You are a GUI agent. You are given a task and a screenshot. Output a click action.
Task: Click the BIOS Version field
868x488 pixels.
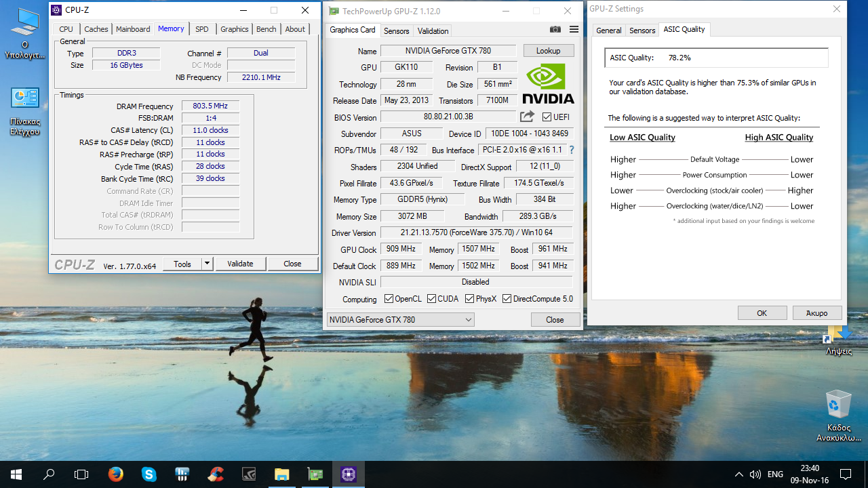[448, 117]
